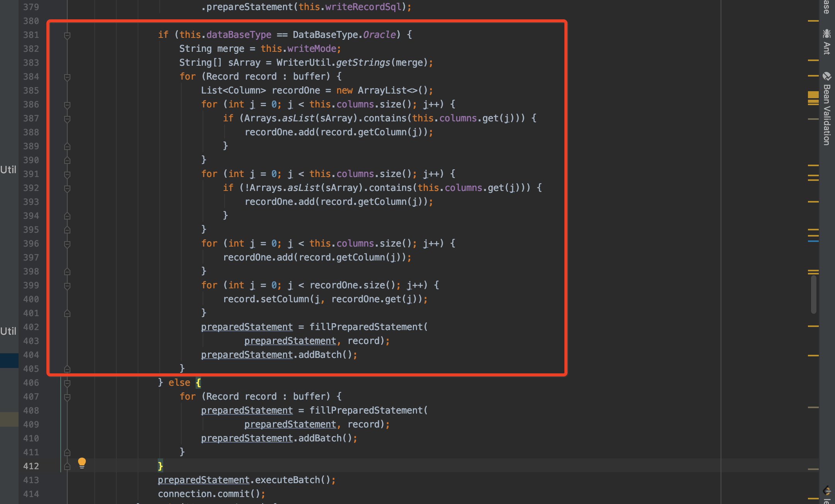Viewport: 835px width, 504px height.
Task: Click 'writeRecordSql' on line 379
Action: coord(363,7)
